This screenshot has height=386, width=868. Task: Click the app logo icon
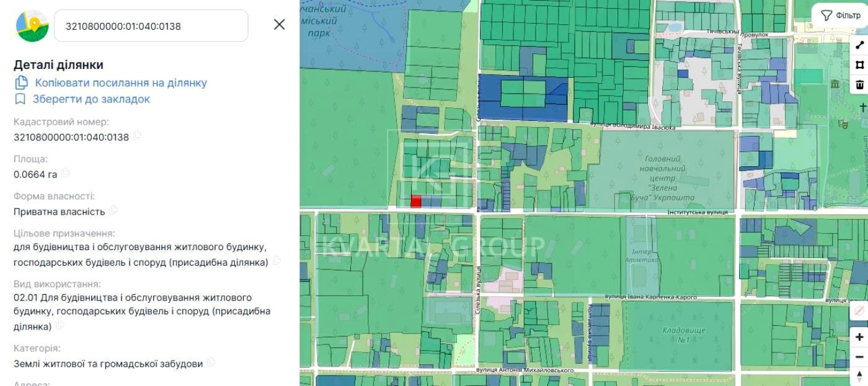click(x=33, y=25)
